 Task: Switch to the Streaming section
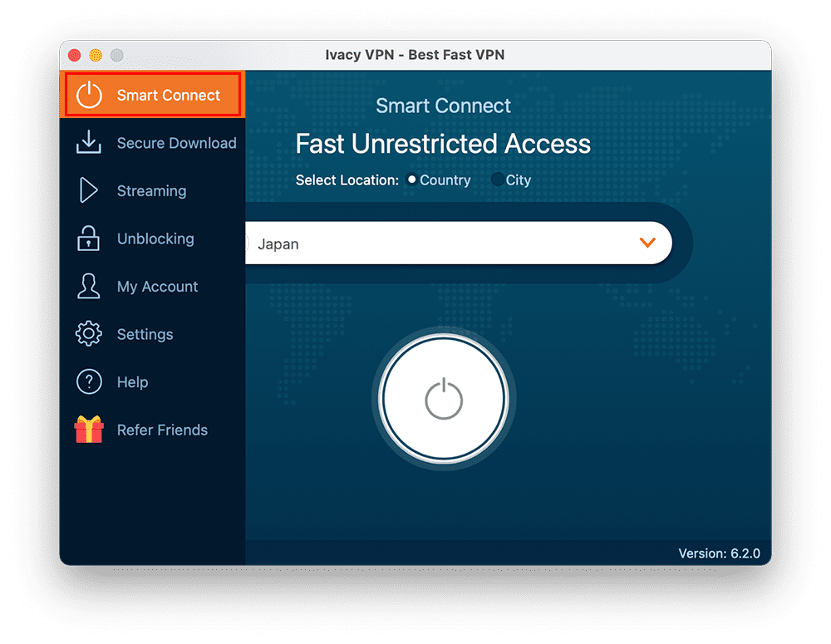click(152, 190)
